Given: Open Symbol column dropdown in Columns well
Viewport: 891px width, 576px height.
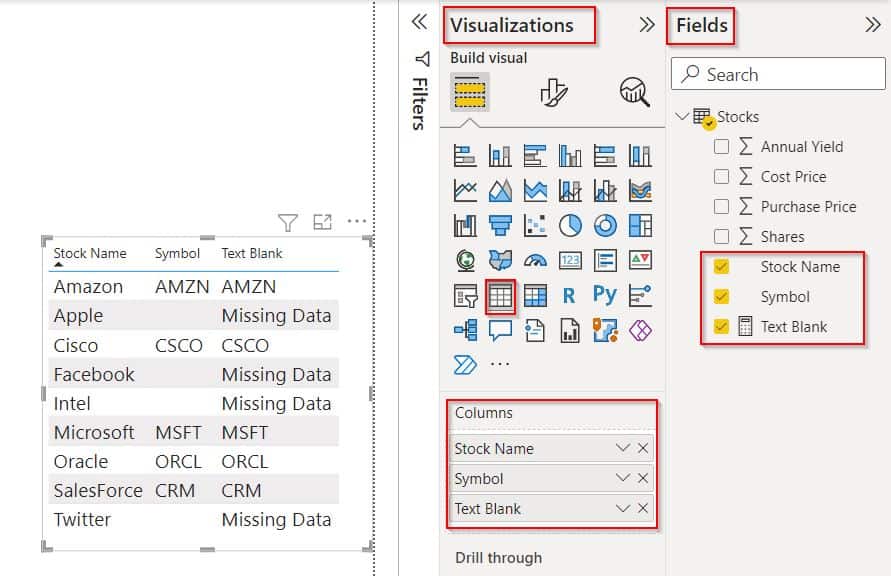Looking at the screenshot, I should pos(623,478).
